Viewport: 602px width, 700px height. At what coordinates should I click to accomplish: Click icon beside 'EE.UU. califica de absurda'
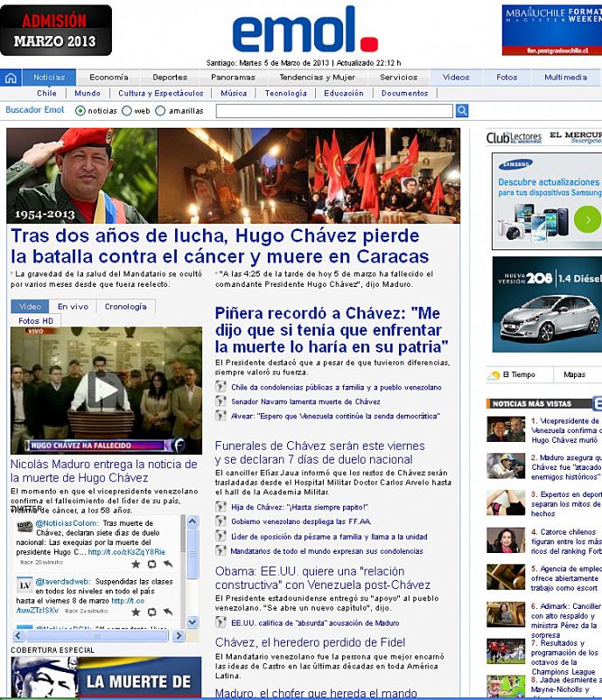point(220,621)
